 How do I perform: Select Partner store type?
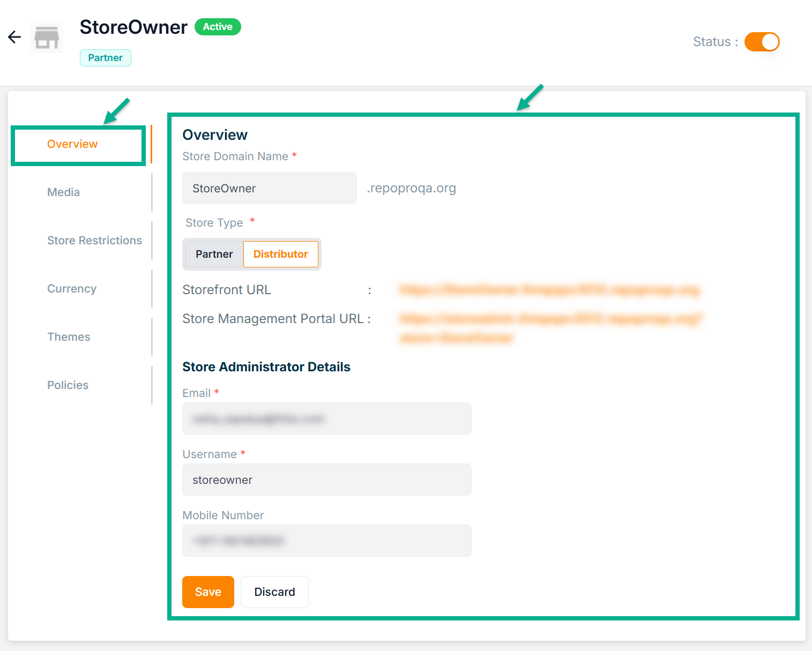[214, 254]
